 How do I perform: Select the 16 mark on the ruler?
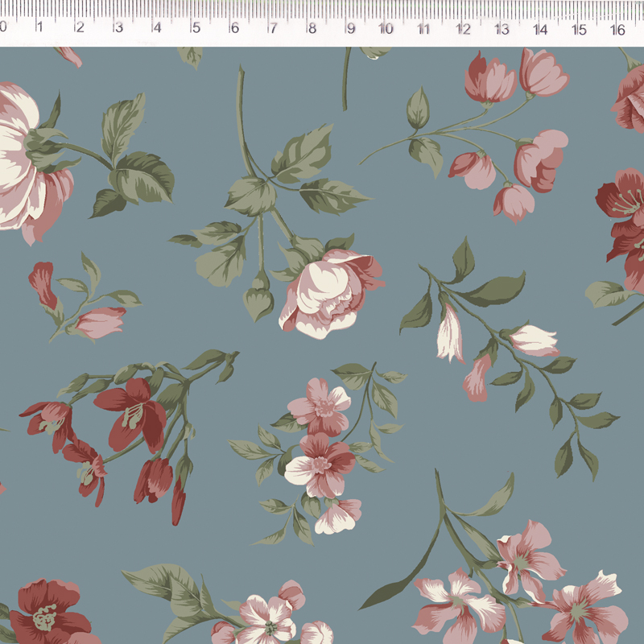(617, 29)
